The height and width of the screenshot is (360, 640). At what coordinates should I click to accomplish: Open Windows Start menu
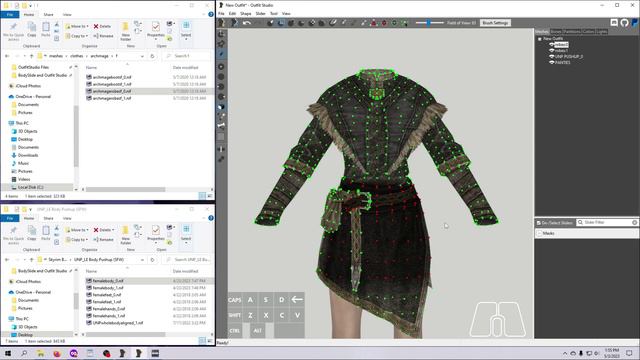pyautogui.click(x=8, y=353)
